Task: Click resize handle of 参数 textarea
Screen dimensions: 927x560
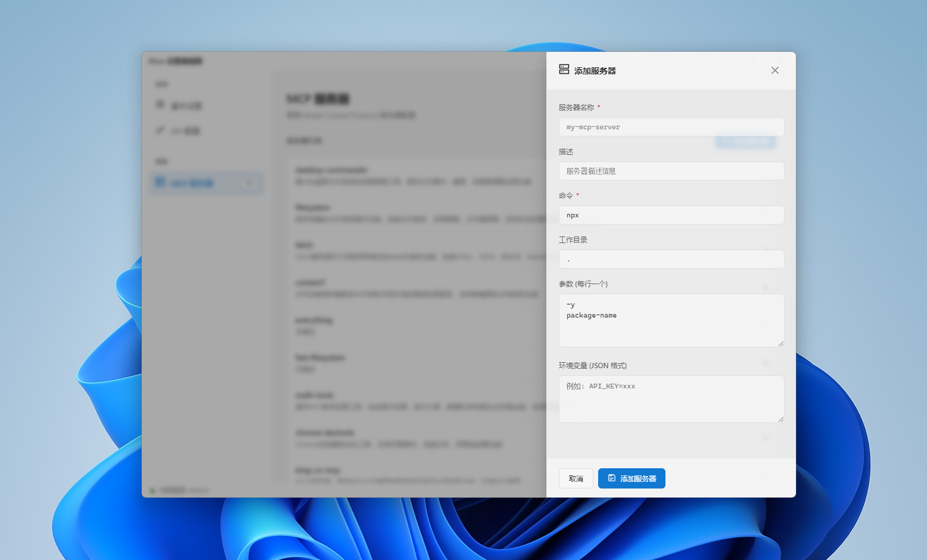Action: coord(780,343)
